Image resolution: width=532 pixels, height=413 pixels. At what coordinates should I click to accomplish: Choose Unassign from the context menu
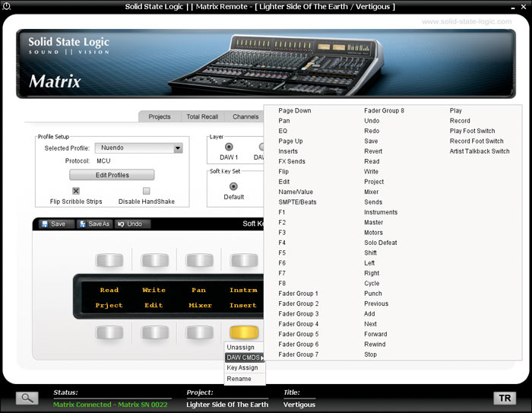(240, 347)
